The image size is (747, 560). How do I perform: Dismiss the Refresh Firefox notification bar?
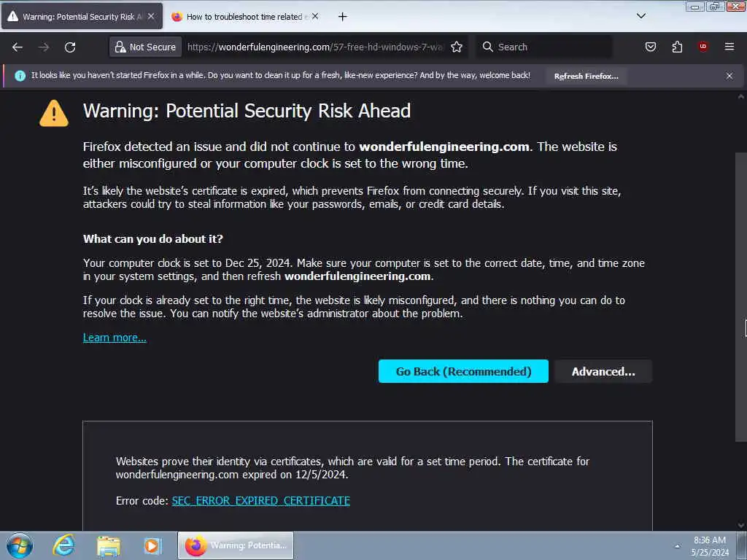(x=729, y=76)
